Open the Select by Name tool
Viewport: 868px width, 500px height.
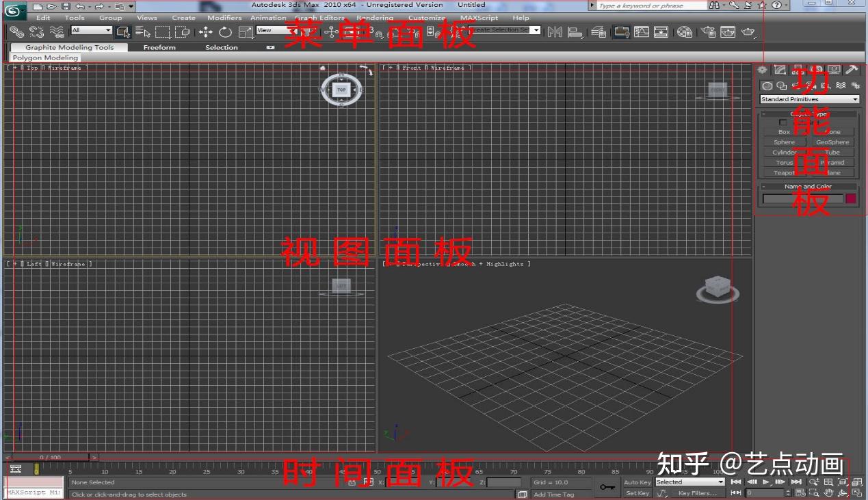click(142, 31)
